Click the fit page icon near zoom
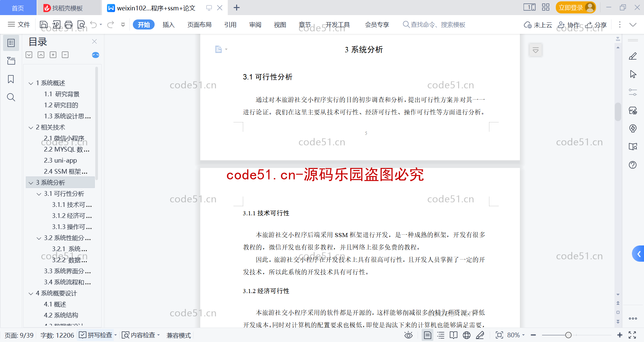 (499, 335)
